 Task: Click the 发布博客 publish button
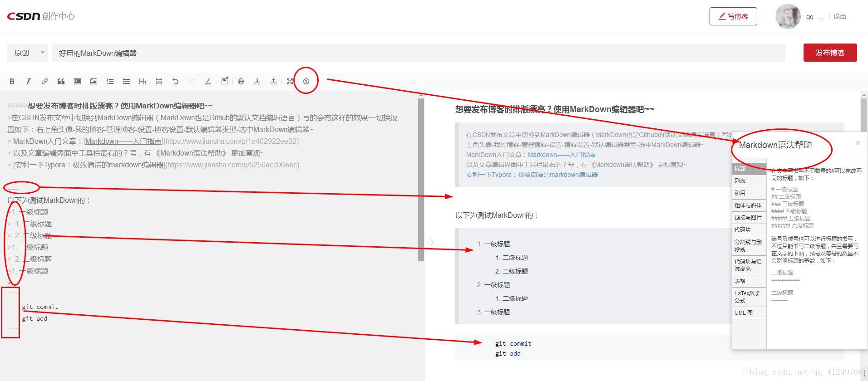830,53
